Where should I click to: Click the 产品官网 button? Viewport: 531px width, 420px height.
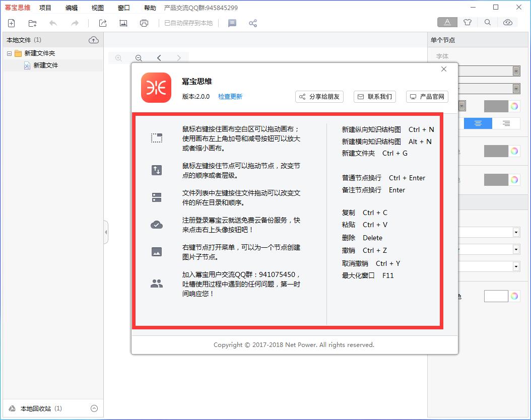tap(427, 97)
